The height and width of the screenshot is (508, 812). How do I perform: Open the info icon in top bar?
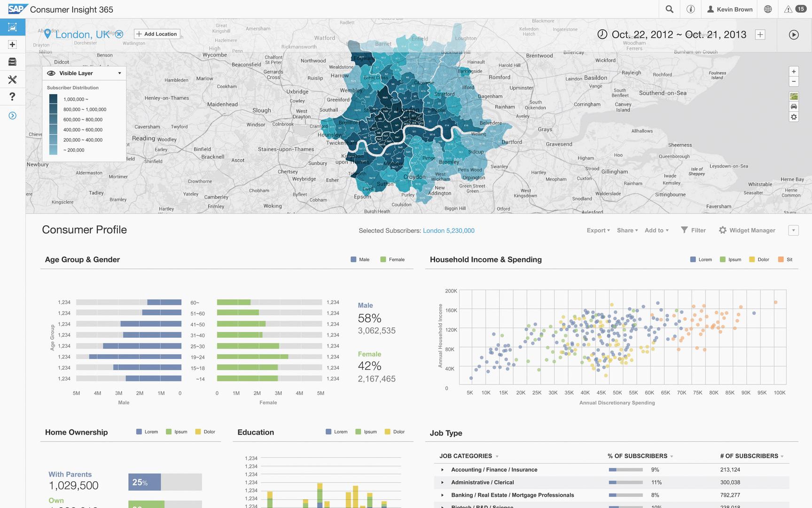point(690,9)
